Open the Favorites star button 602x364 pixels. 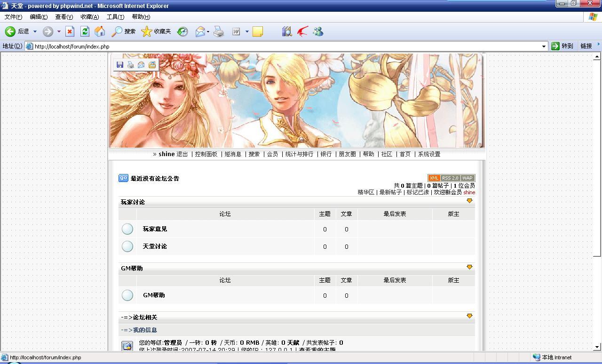click(x=147, y=32)
